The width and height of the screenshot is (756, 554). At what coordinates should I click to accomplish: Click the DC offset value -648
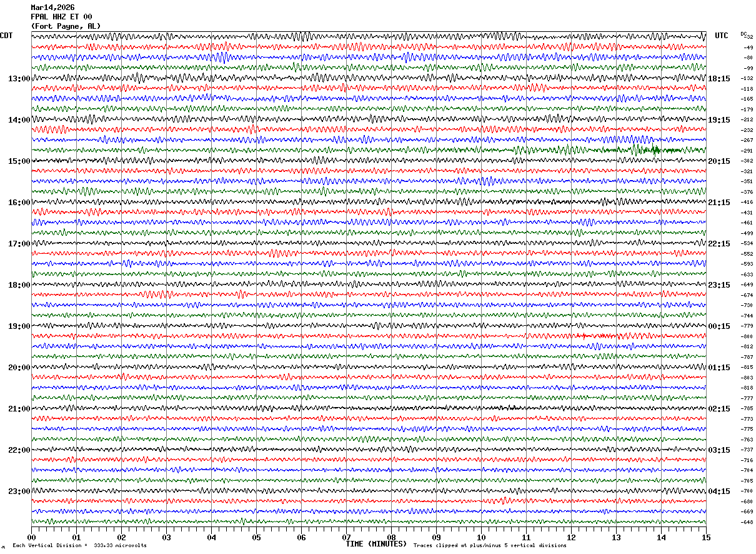click(x=747, y=522)
